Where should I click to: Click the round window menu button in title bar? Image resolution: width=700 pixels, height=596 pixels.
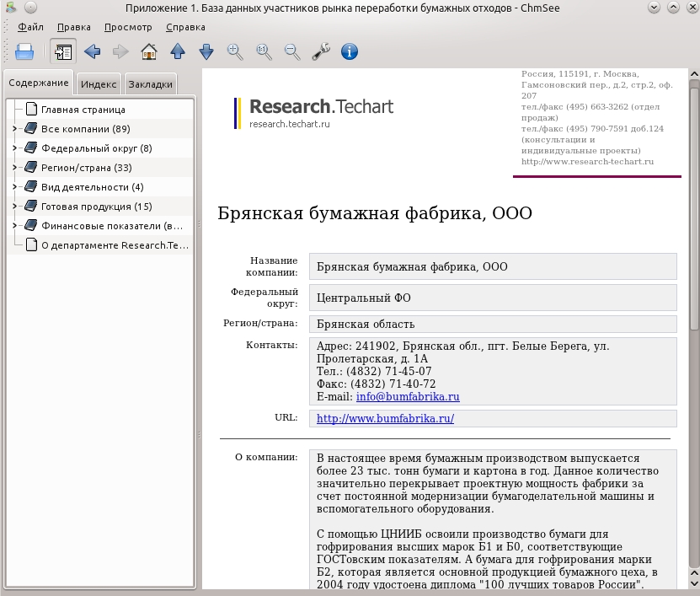click(30, 8)
